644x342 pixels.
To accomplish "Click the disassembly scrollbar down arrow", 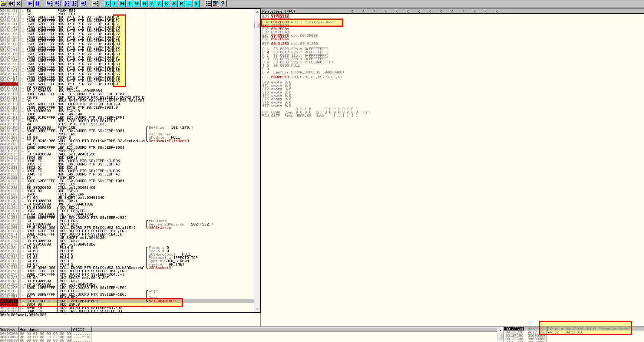I will pos(257,309).
